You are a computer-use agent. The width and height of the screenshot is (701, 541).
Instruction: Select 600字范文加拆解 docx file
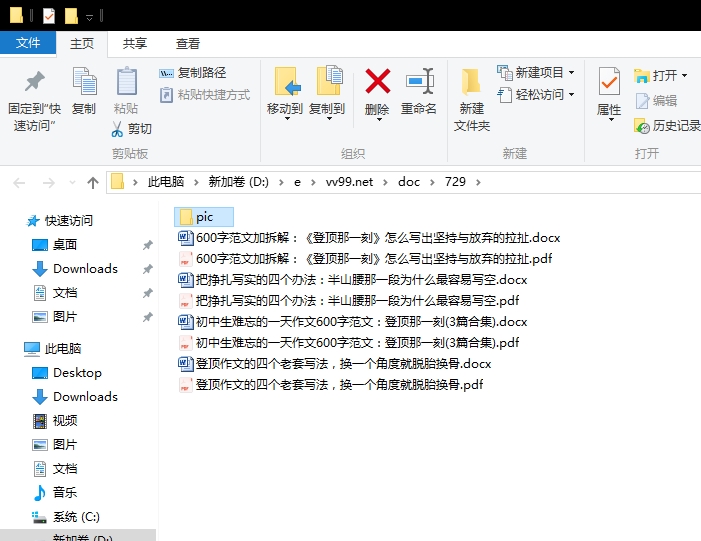point(369,237)
